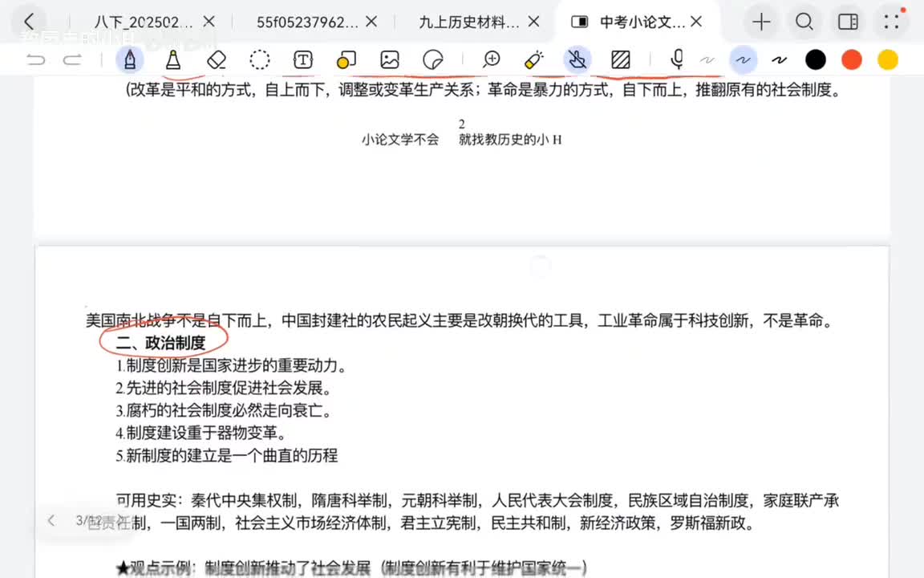Open the four-dot more options menu

pos(892,22)
